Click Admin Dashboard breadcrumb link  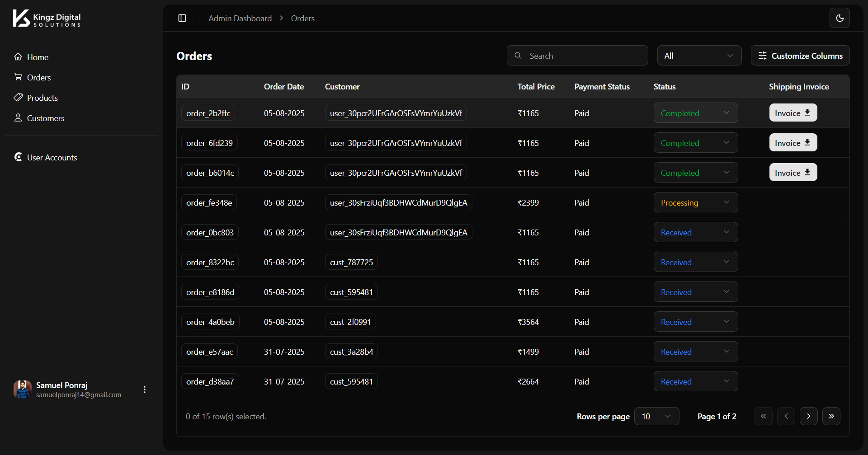tap(240, 19)
